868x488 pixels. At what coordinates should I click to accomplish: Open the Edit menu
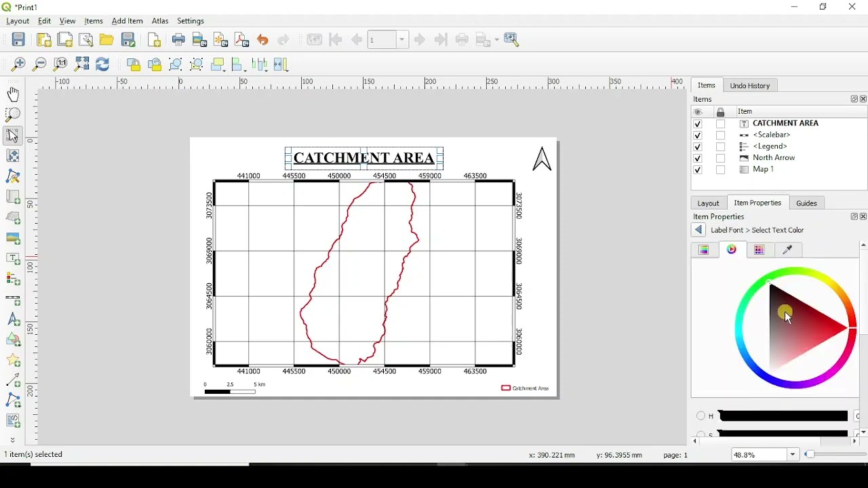tap(45, 22)
